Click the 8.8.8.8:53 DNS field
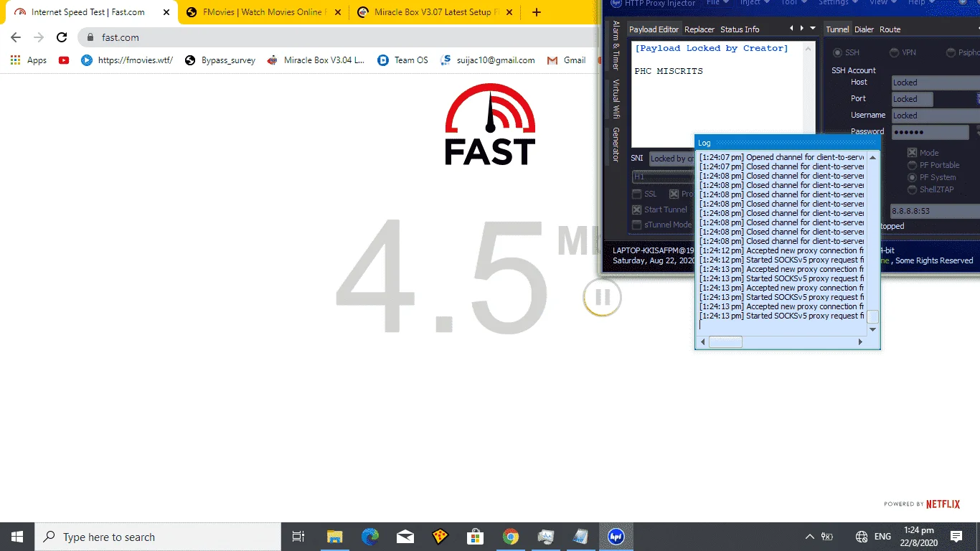Image resolution: width=980 pixels, height=551 pixels. click(x=935, y=211)
